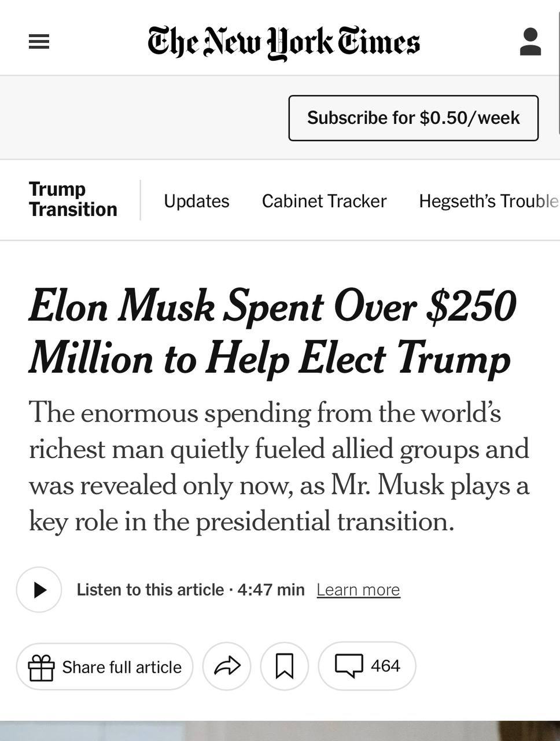Click the 464 comment count

[x=385, y=666]
